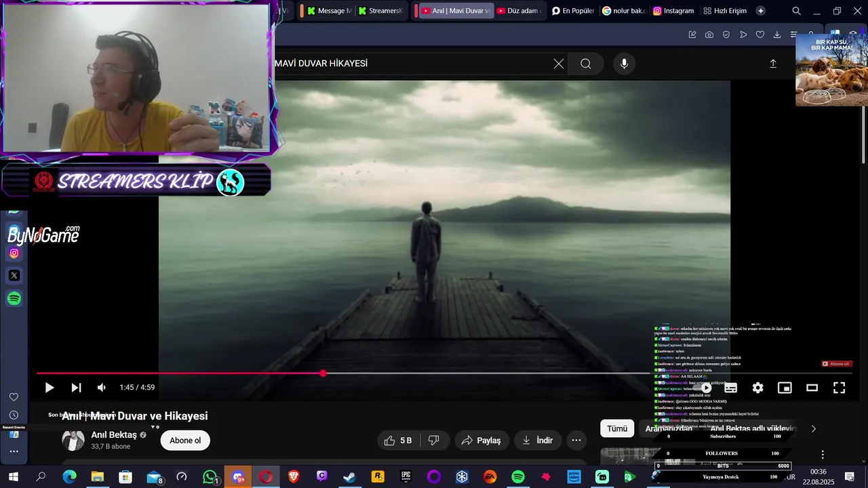Click the Paylaş share button
Viewport: 868px width, 488px height.
481,441
